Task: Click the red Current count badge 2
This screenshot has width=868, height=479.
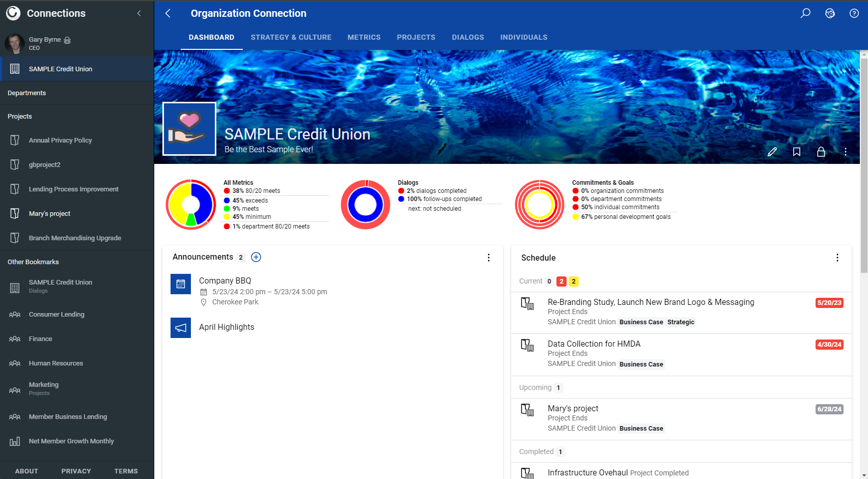Action: coord(562,281)
